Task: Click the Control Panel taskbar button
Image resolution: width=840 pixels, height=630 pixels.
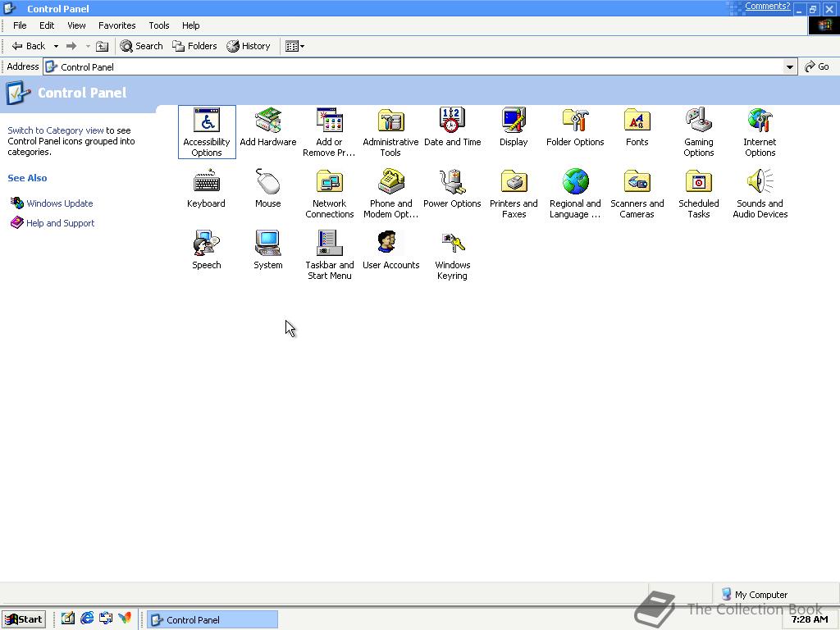Action: 212,620
